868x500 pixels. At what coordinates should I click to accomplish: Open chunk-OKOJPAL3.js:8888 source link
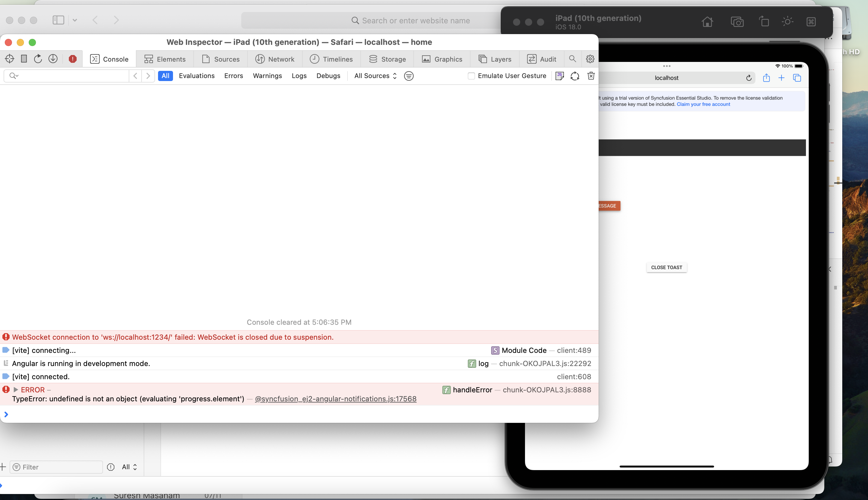(x=547, y=390)
